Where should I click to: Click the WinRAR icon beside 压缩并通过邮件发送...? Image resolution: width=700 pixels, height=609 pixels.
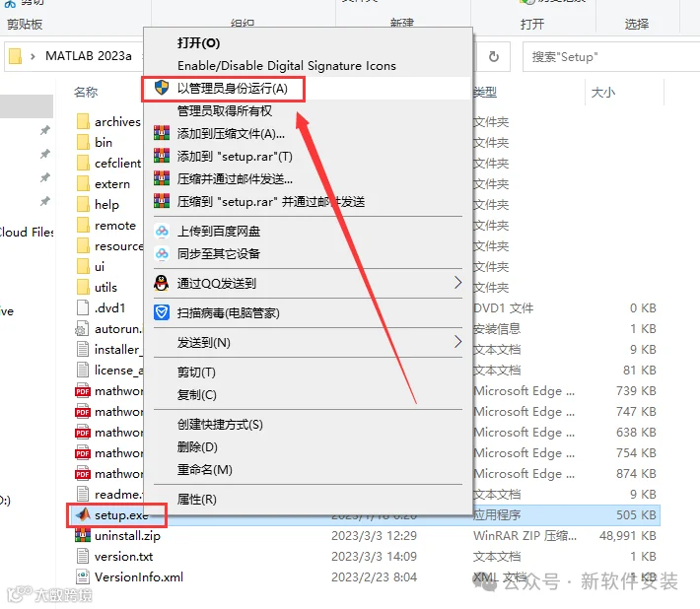coord(162,178)
